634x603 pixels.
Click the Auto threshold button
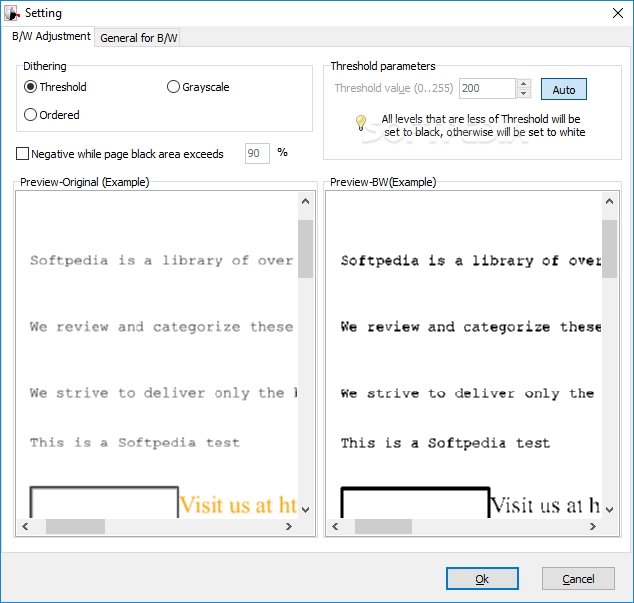[564, 89]
